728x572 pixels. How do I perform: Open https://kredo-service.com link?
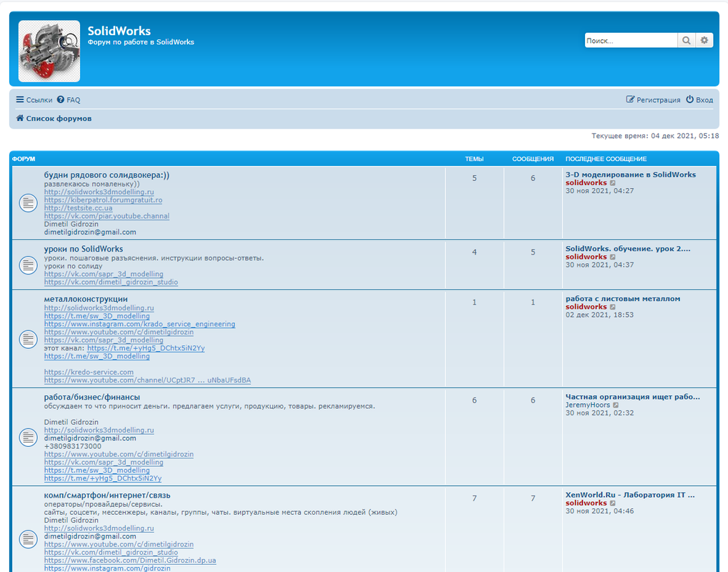click(89, 373)
